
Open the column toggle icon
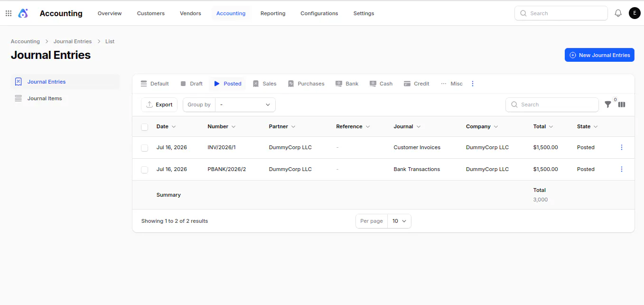(622, 105)
